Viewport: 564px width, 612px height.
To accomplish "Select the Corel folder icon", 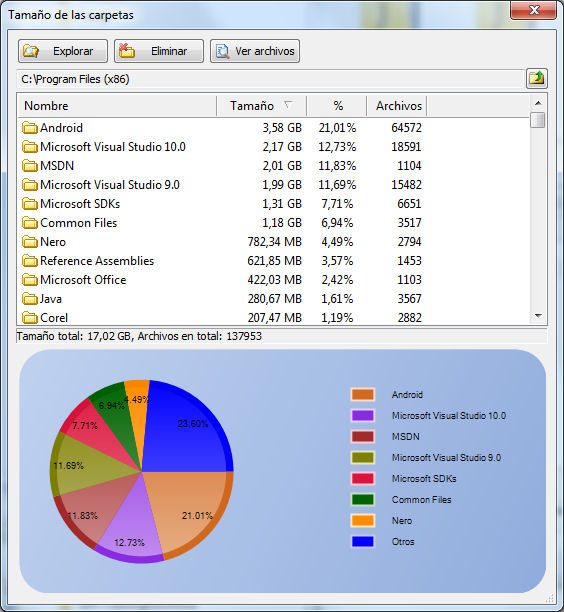I will (30, 318).
